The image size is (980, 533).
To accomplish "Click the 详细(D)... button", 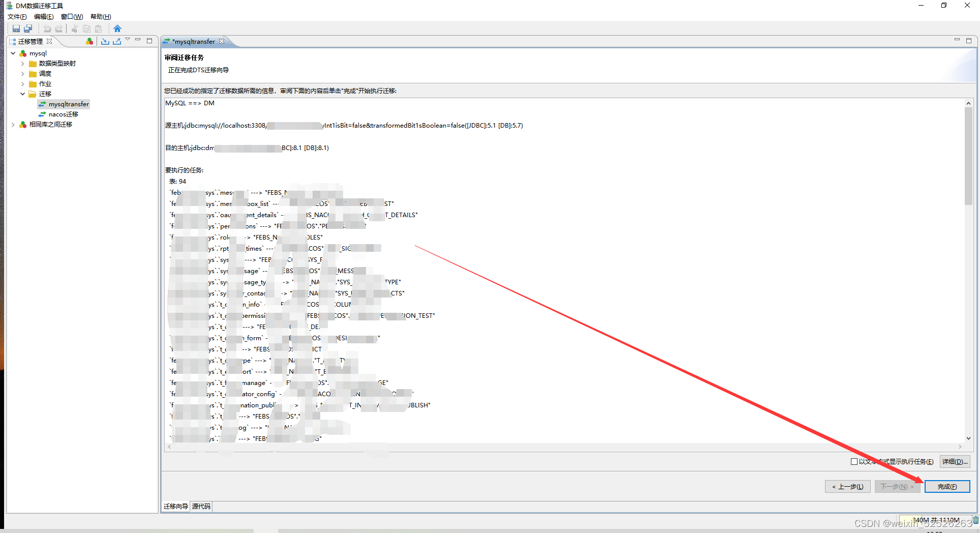I will click(955, 462).
